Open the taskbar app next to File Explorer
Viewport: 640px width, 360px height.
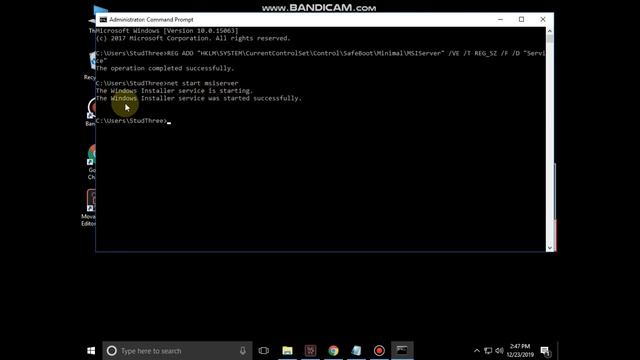point(310,351)
